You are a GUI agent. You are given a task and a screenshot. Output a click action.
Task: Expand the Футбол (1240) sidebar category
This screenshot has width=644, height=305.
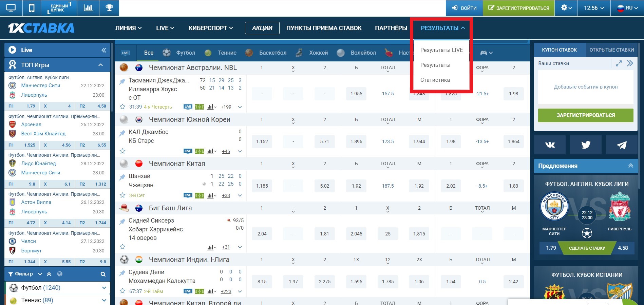(x=104, y=288)
